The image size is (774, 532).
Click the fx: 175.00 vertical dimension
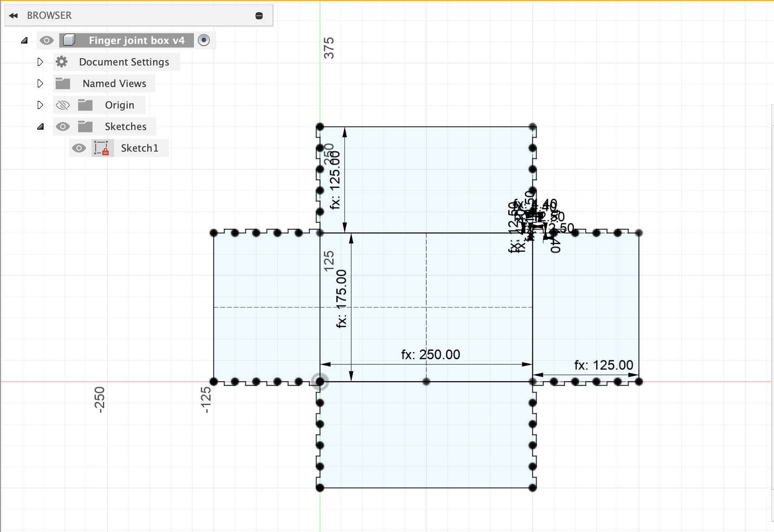coord(342,298)
